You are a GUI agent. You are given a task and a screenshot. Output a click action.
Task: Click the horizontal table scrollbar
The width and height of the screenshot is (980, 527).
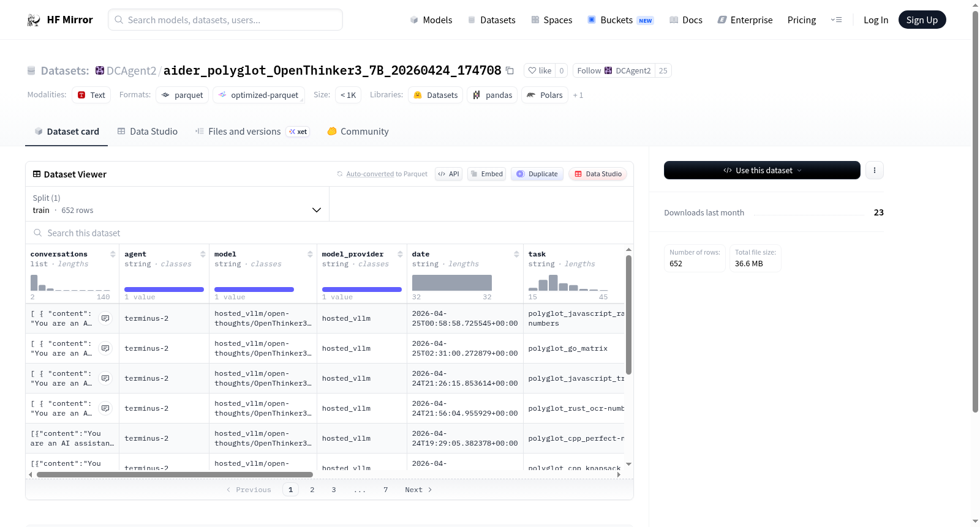click(175, 474)
